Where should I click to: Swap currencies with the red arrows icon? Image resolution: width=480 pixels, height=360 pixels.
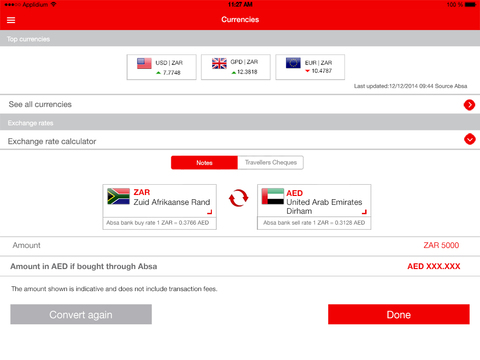238,198
